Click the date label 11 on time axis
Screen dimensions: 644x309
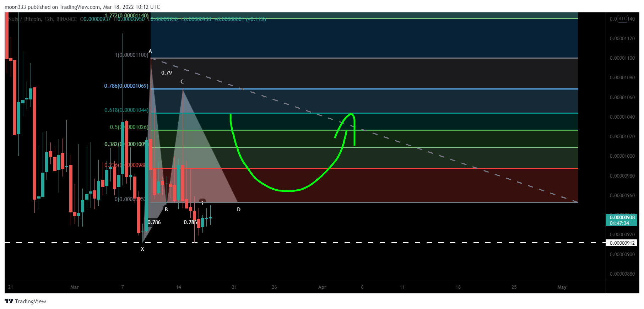click(x=402, y=287)
